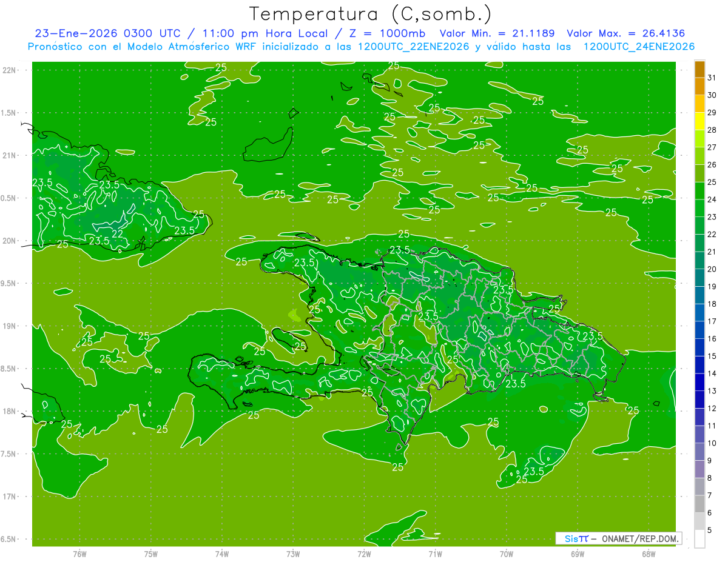Select the dark orange swatch above 31
The image size is (728, 562).
tap(699, 69)
